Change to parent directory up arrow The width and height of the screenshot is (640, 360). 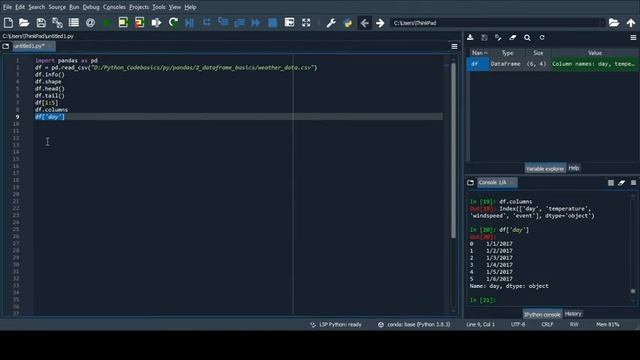pyautogui.click(x=631, y=23)
